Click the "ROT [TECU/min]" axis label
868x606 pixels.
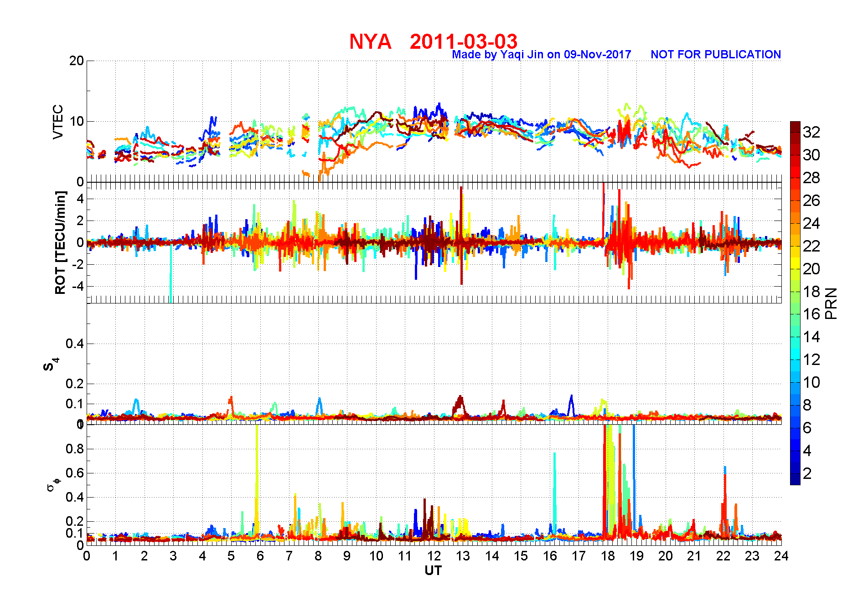60,242
